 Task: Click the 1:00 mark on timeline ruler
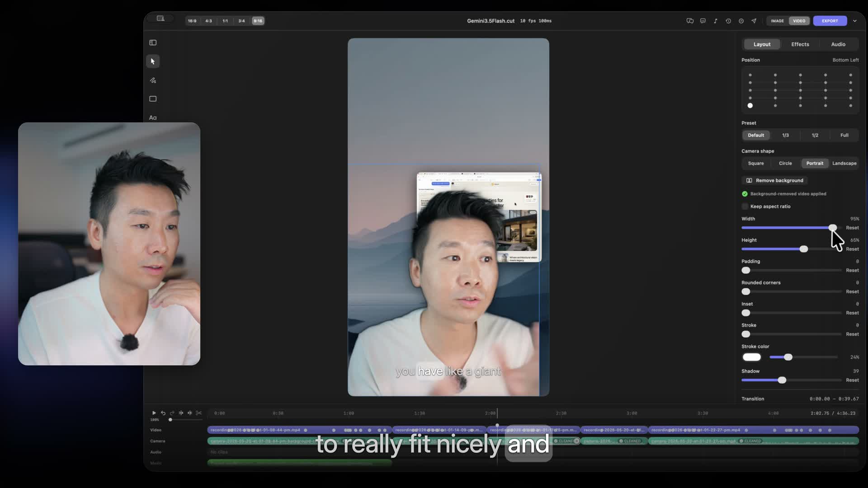[x=349, y=413]
